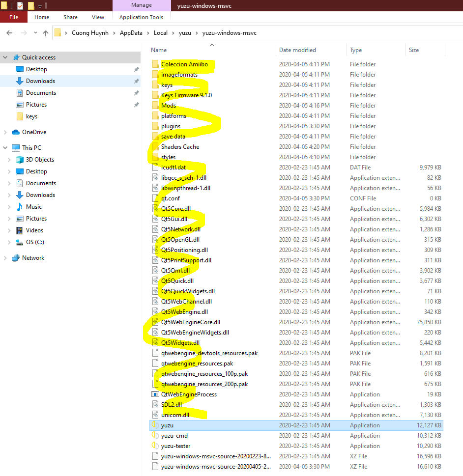Screen dimensions: 463x476
Task: Click the unicorn.dll file icon
Action: (155, 415)
